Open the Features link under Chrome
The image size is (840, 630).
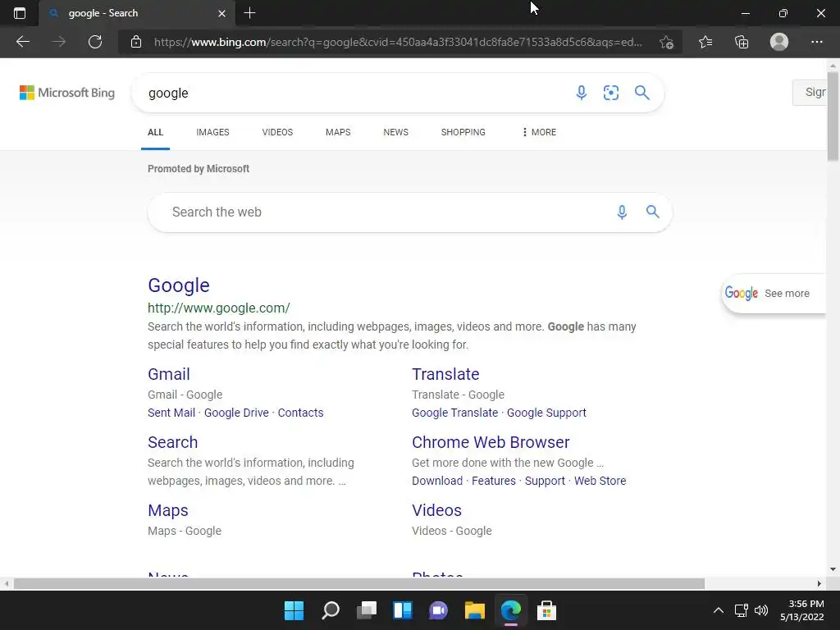[x=493, y=481]
